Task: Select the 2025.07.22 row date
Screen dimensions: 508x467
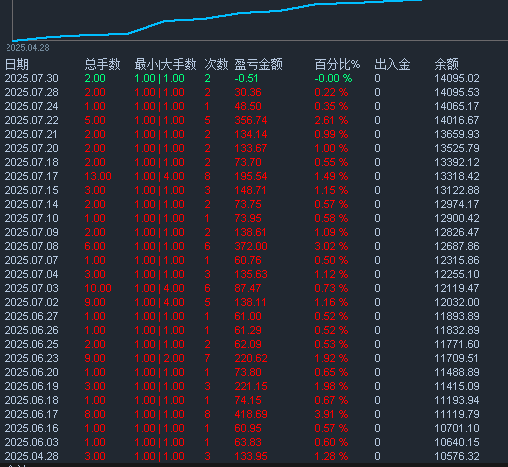Action: 31,120
